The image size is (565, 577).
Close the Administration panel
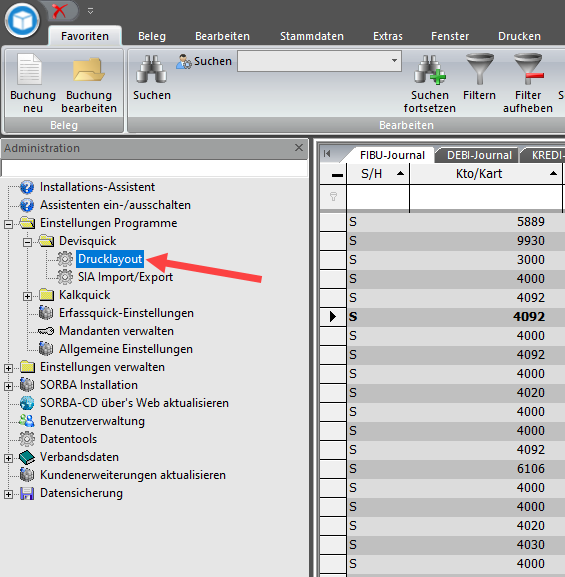click(x=299, y=148)
